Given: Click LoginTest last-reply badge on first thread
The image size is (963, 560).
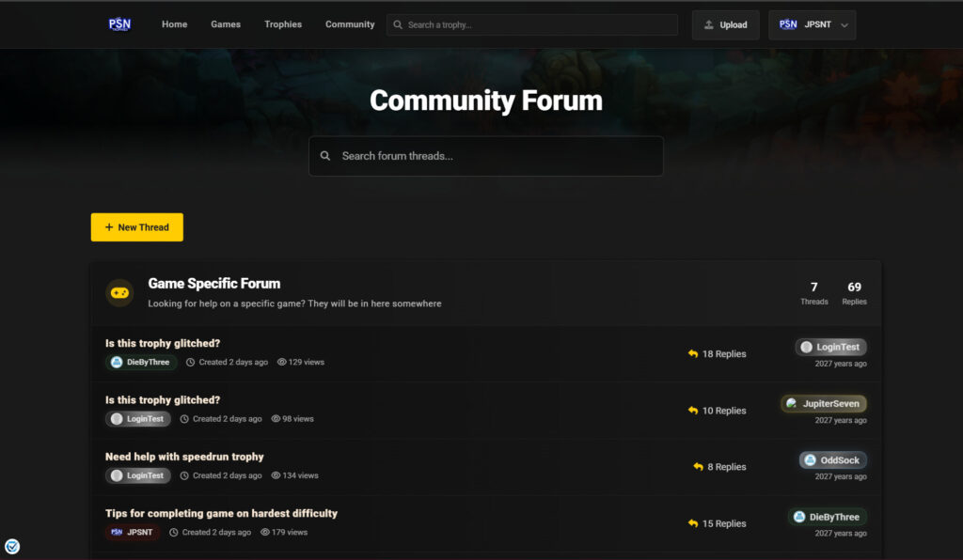Looking at the screenshot, I should coord(831,347).
